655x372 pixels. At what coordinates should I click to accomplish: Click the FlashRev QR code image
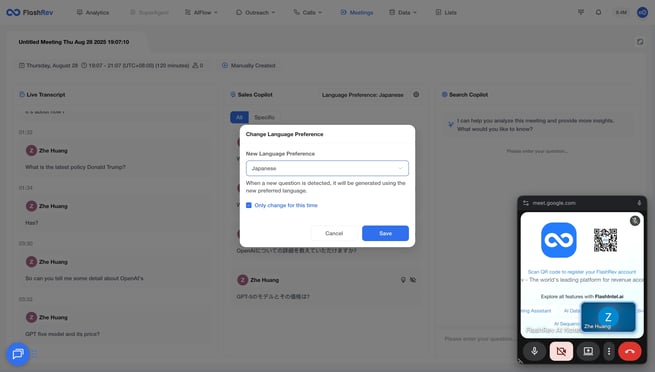[605, 240]
